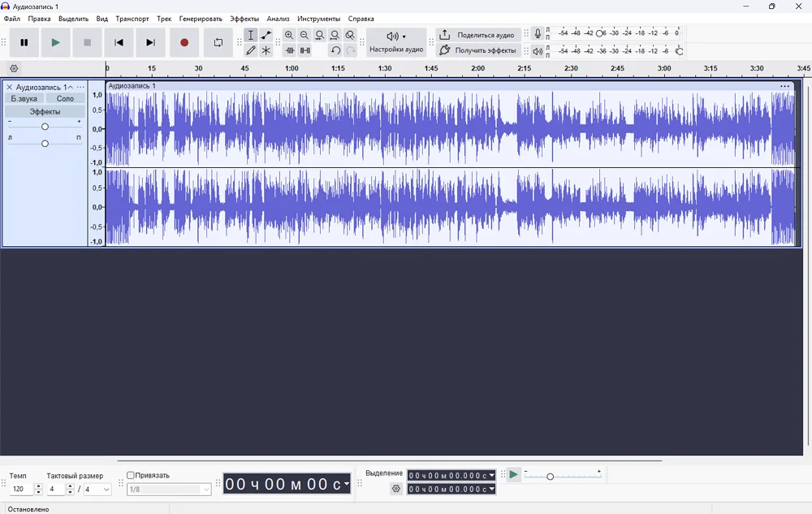Open the Вид menu

(x=102, y=19)
